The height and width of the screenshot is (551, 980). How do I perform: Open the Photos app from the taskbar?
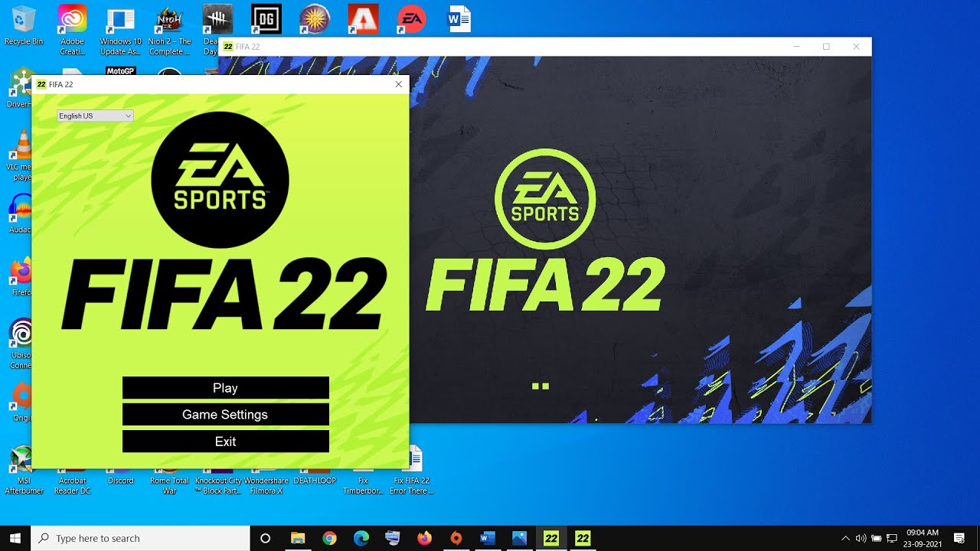(x=519, y=538)
